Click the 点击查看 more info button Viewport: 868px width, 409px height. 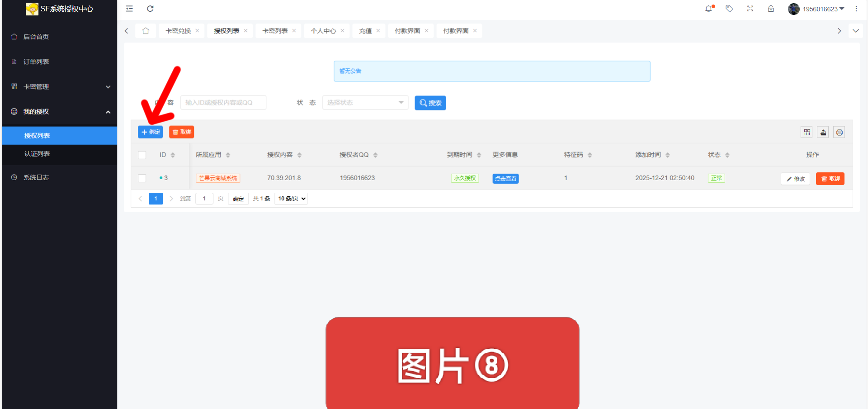[x=505, y=178]
